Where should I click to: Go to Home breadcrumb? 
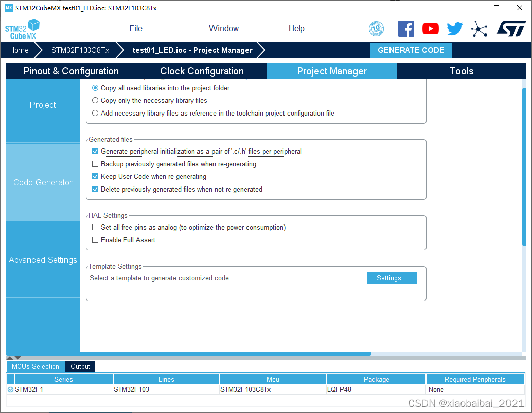click(x=19, y=50)
